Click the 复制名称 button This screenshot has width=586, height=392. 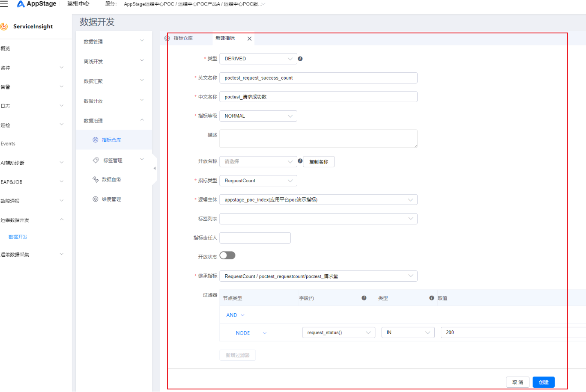(x=319, y=162)
